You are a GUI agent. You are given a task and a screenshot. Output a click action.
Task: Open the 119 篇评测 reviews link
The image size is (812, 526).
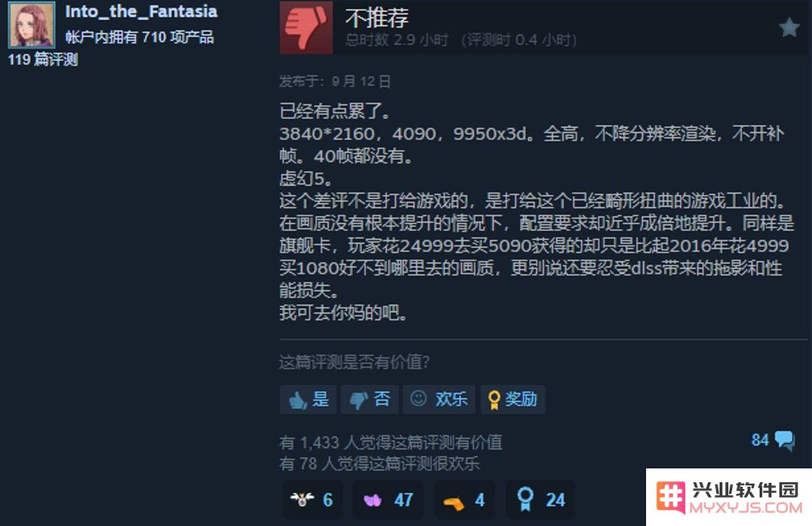[x=43, y=60]
